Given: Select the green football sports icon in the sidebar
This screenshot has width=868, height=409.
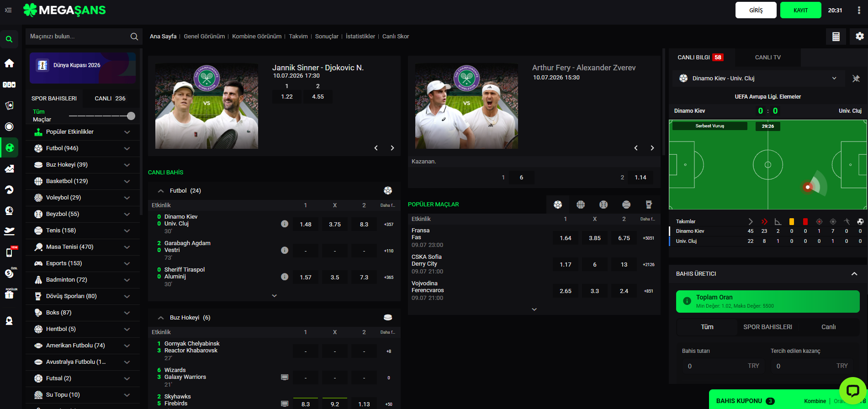Looking at the screenshot, I should [x=9, y=147].
